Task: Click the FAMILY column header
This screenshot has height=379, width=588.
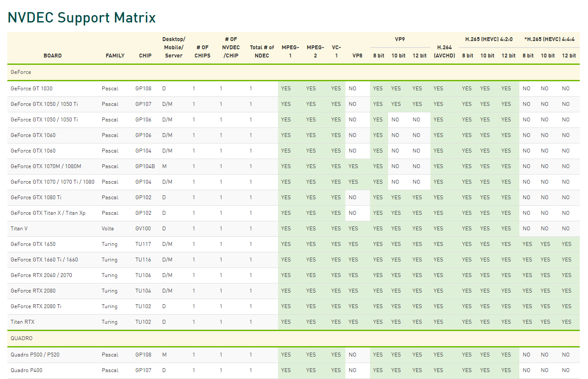Action: tap(115, 56)
